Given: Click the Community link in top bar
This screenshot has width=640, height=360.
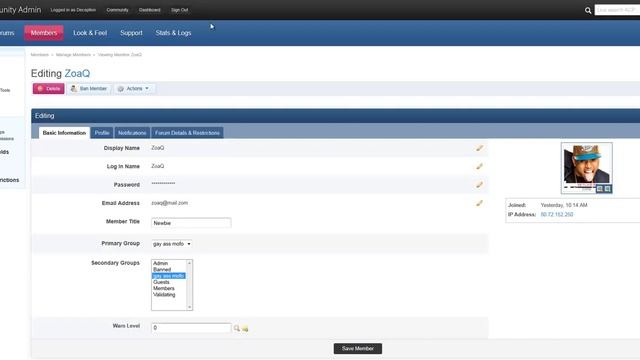Looking at the screenshot, I should (x=118, y=10).
